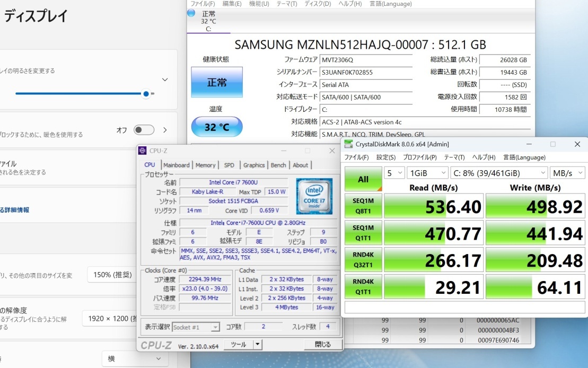Viewport: 588px width, 368px height.
Task: Open CrystalDiskInfo 編集(E) menu
Action: click(x=232, y=4)
